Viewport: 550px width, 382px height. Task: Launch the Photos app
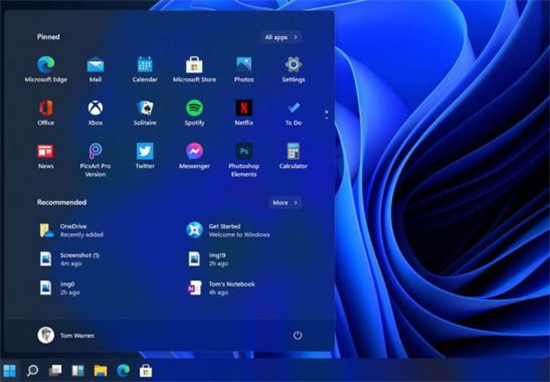pos(244,69)
